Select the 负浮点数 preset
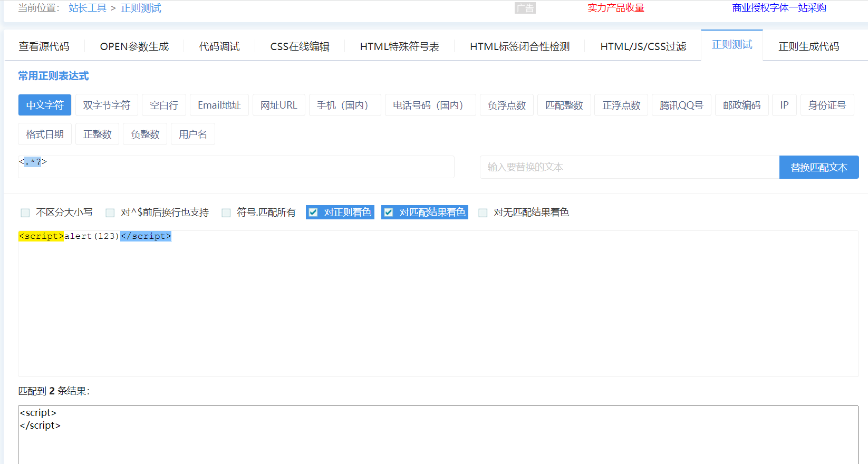The height and width of the screenshot is (464, 868). pyautogui.click(x=507, y=105)
